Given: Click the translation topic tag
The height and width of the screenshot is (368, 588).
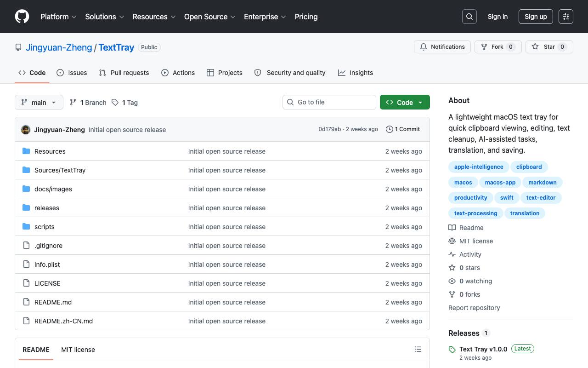Looking at the screenshot, I should click(x=525, y=213).
